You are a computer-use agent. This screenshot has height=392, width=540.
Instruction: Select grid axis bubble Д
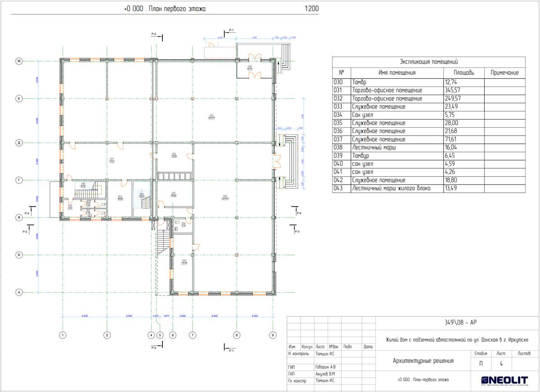click(19, 143)
